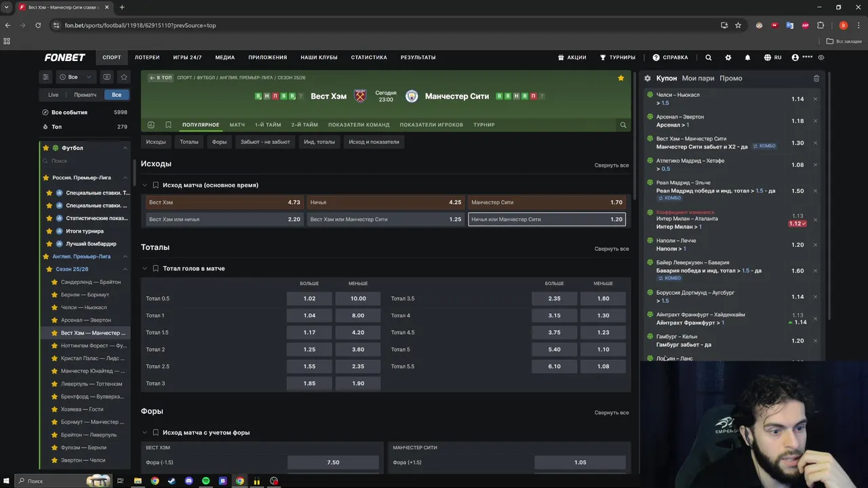Viewport: 868px width, 488px height.
Task: Pick Тотал 2.5 больше at 1.55
Action: (x=309, y=367)
